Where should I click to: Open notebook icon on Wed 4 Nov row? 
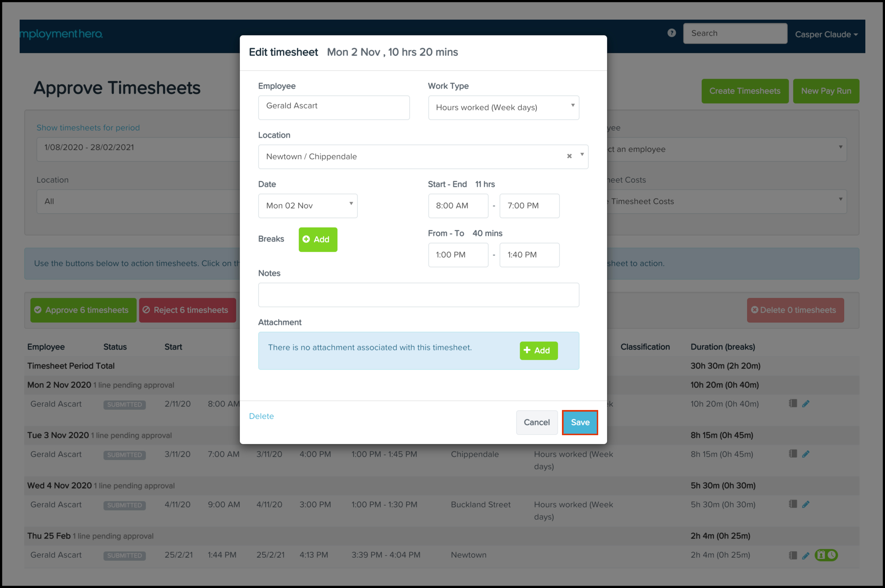point(793,504)
